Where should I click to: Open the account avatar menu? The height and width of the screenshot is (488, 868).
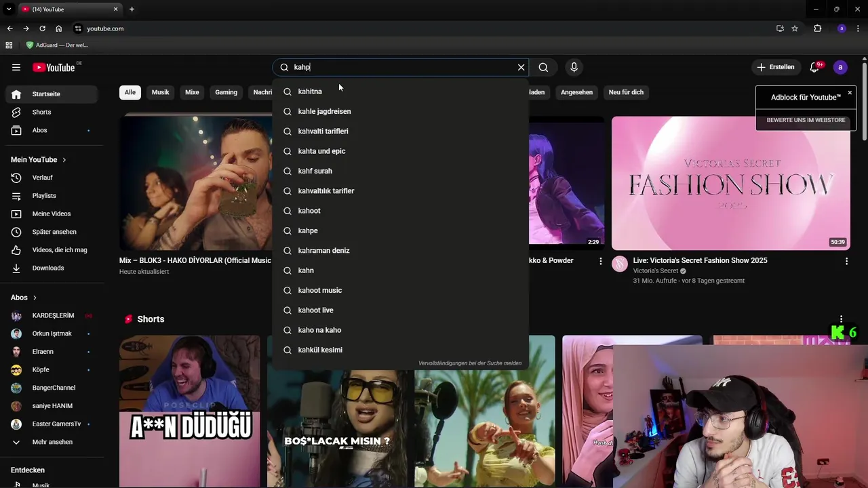pyautogui.click(x=840, y=67)
